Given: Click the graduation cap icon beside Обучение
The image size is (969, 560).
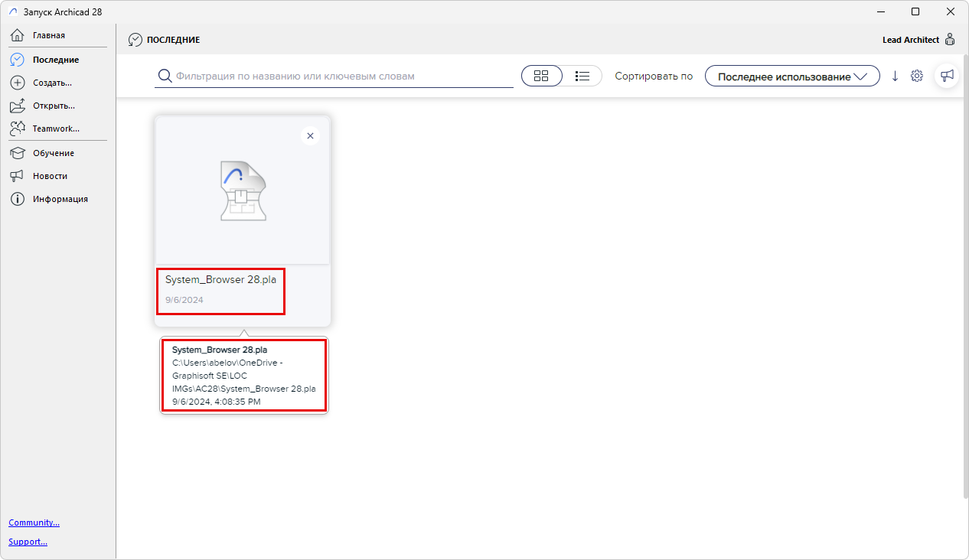Looking at the screenshot, I should coord(18,153).
